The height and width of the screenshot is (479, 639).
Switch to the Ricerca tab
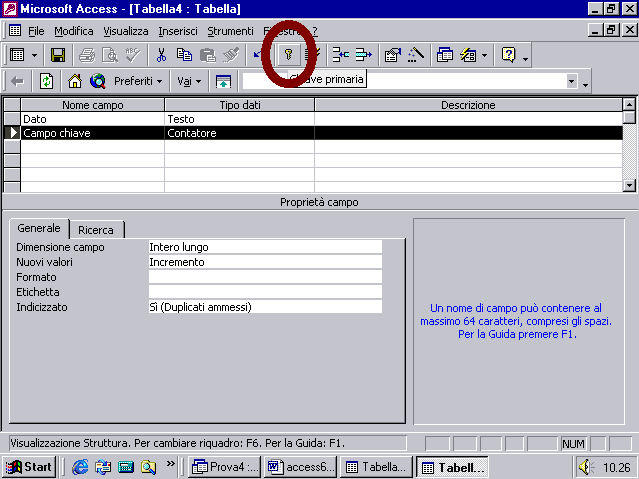coord(96,230)
